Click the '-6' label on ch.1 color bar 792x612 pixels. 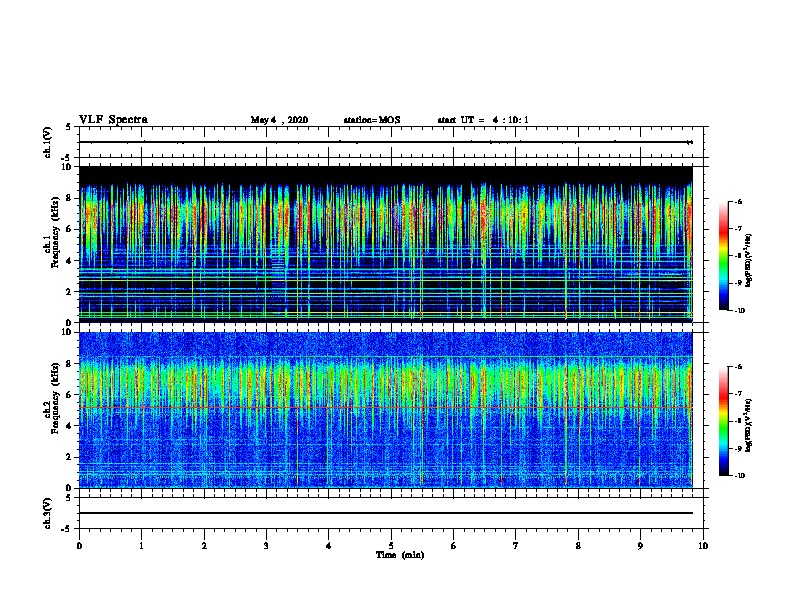click(x=738, y=202)
